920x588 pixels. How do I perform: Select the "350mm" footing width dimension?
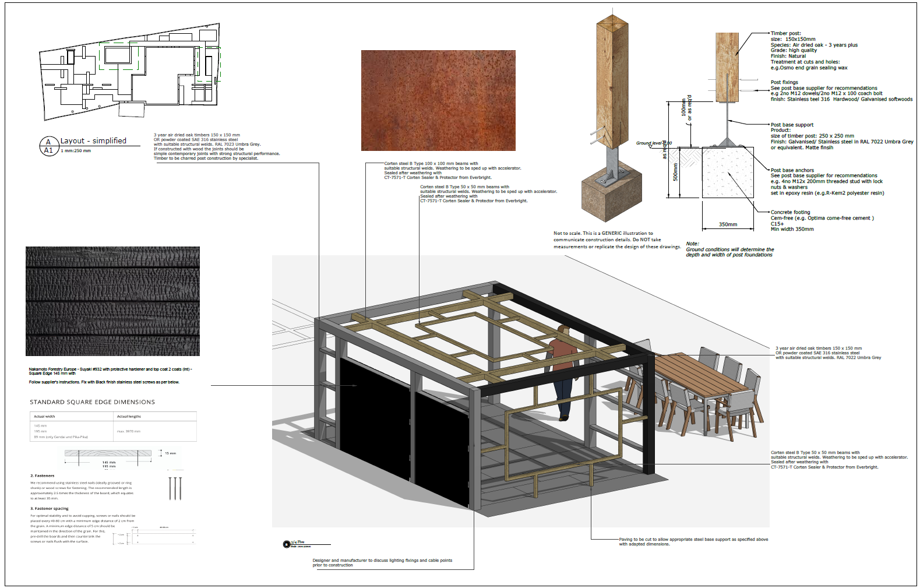tap(728, 224)
